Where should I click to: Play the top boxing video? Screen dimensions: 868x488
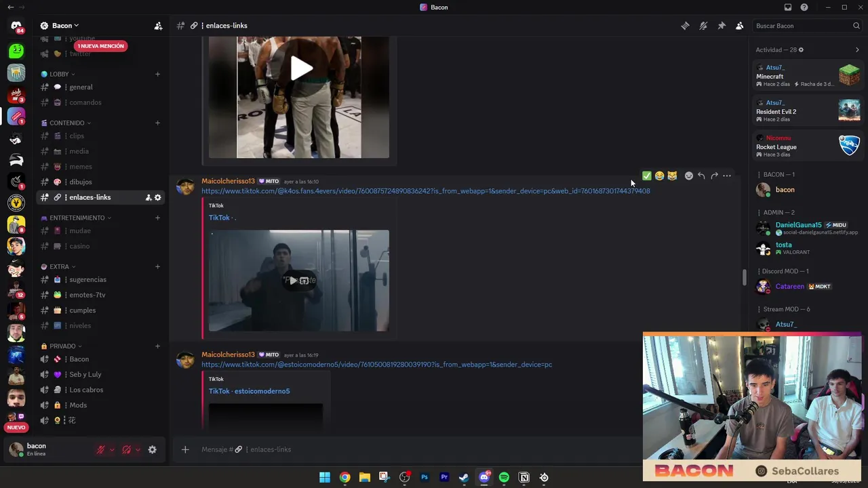tap(301, 68)
